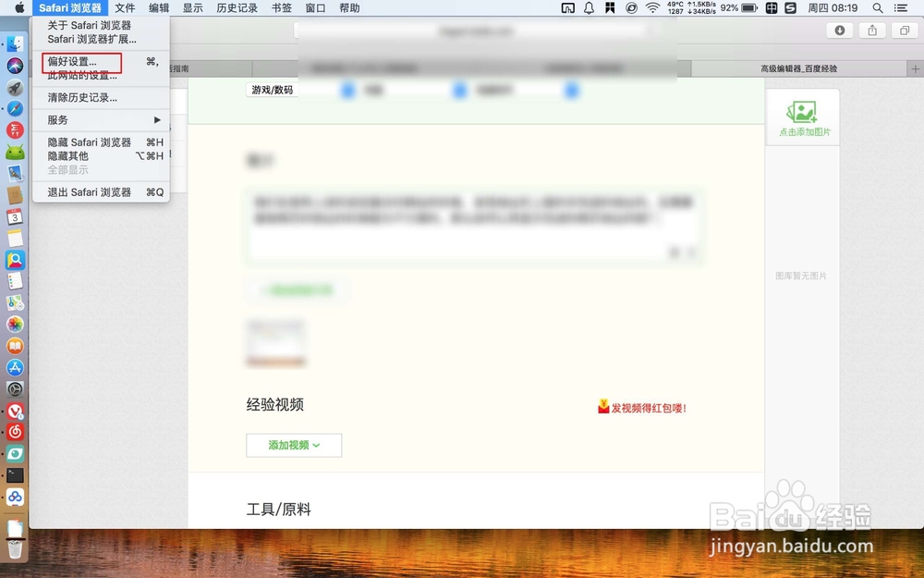Switch to 高级编辑器_百度经验 tab
Image resolution: width=924 pixels, height=578 pixels.
(x=798, y=68)
